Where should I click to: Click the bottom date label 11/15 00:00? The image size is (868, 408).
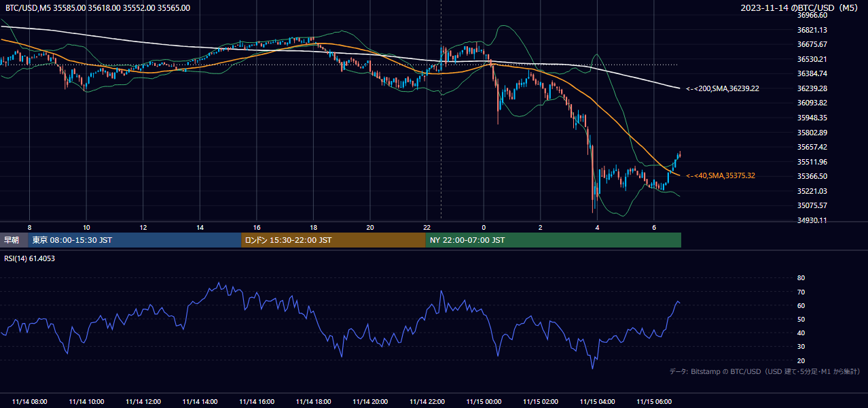pos(484,402)
